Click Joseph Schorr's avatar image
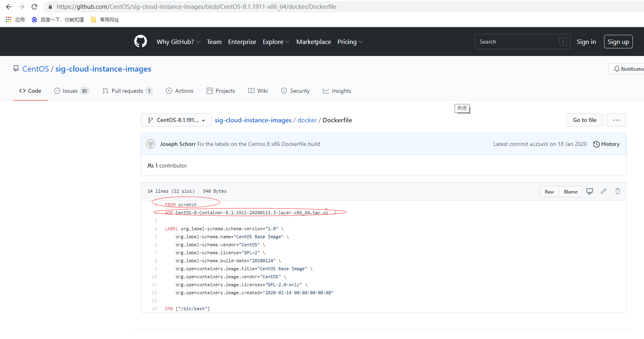The image size is (644, 339). click(x=151, y=144)
